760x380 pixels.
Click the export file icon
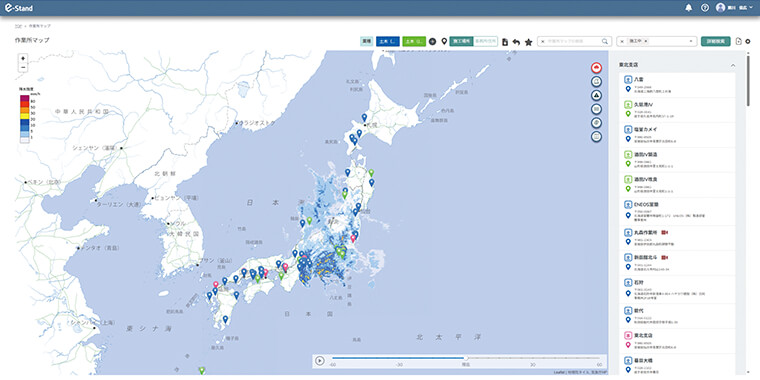click(x=738, y=42)
